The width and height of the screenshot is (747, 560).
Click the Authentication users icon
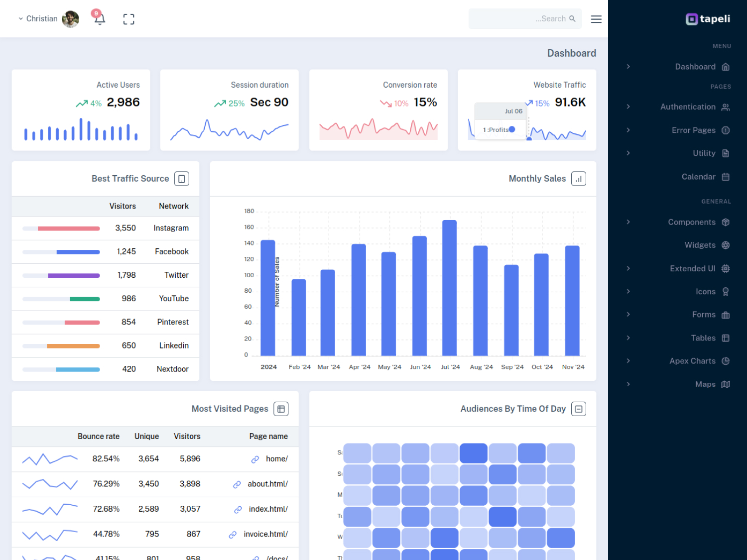(x=726, y=107)
